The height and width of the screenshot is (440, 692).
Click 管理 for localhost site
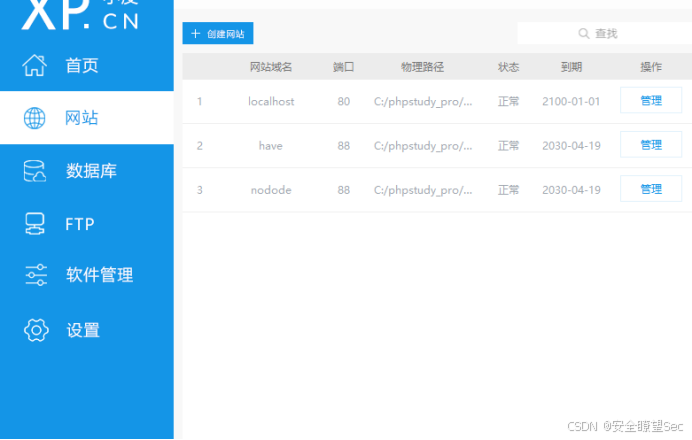point(651,101)
